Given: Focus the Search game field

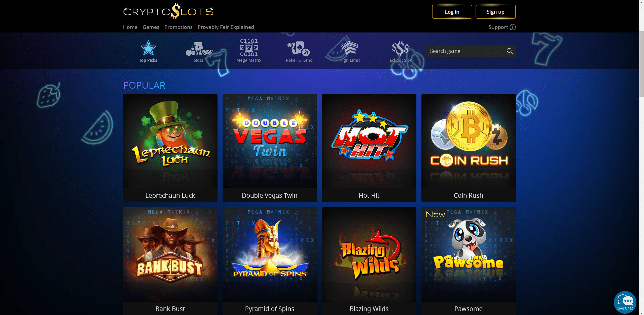Looking at the screenshot, I should [x=470, y=51].
